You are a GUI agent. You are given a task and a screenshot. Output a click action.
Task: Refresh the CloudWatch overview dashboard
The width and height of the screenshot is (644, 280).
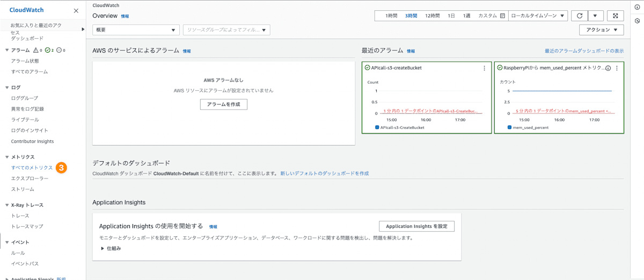click(x=579, y=16)
